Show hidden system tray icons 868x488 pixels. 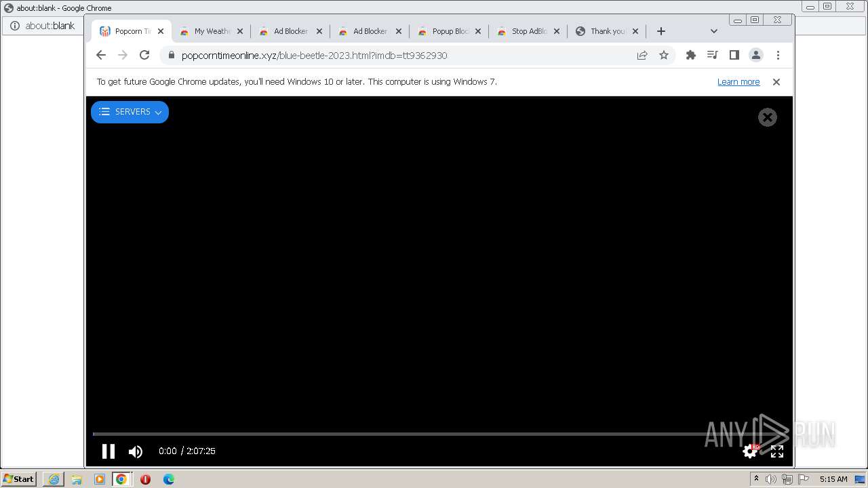[756, 479]
